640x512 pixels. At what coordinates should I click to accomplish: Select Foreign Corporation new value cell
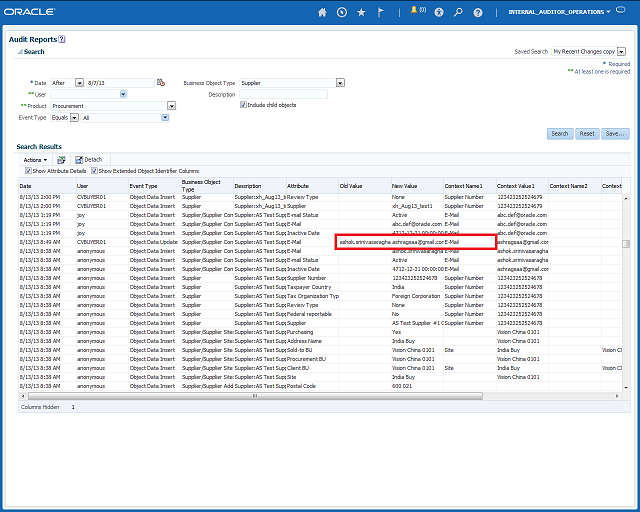point(417,296)
